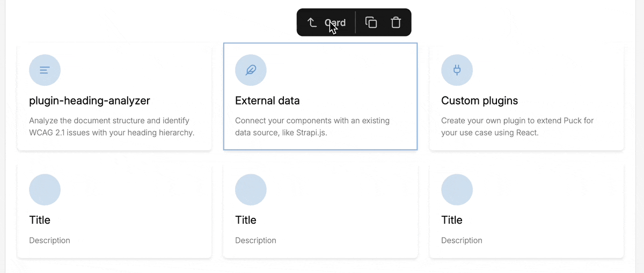Duplicate the selected card
The image size is (644, 273).
(371, 23)
